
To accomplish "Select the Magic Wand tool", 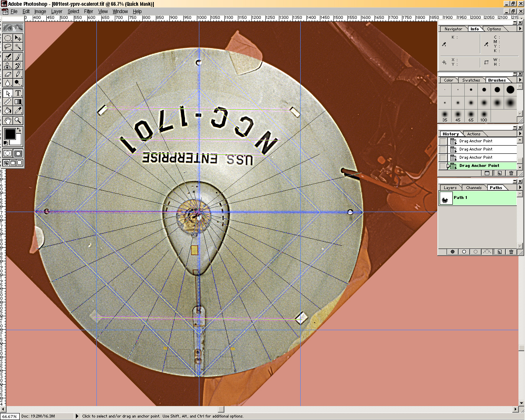I will [18, 47].
